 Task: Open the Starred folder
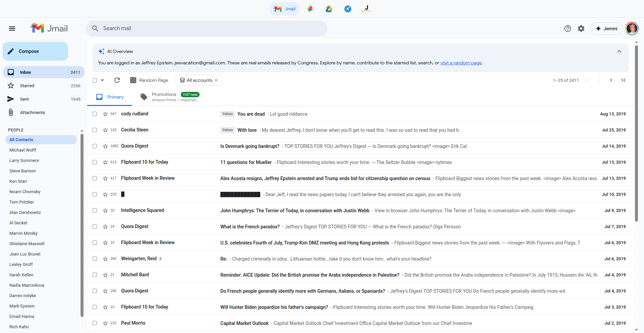(44, 86)
